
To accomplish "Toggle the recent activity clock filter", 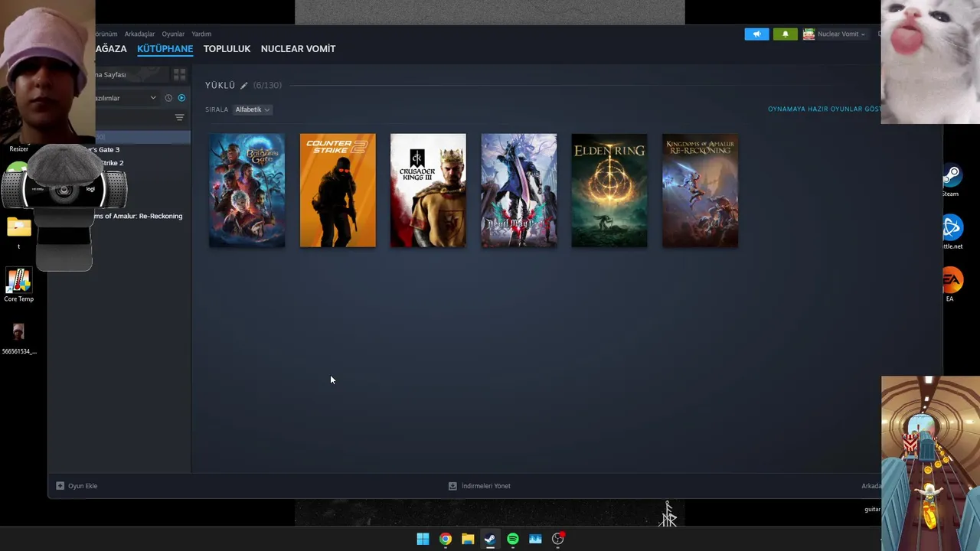I will point(168,98).
